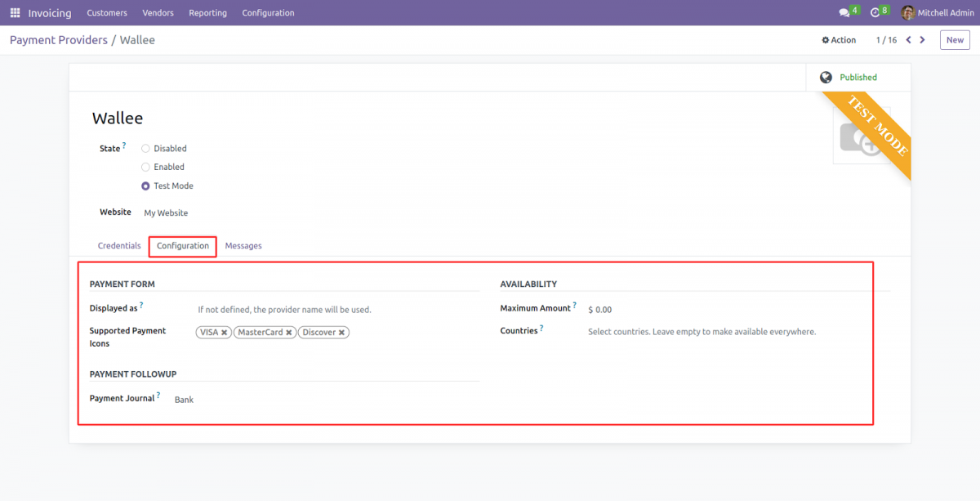980x501 pixels.
Task: Open the Configuration menu in the top bar
Action: tap(268, 13)
